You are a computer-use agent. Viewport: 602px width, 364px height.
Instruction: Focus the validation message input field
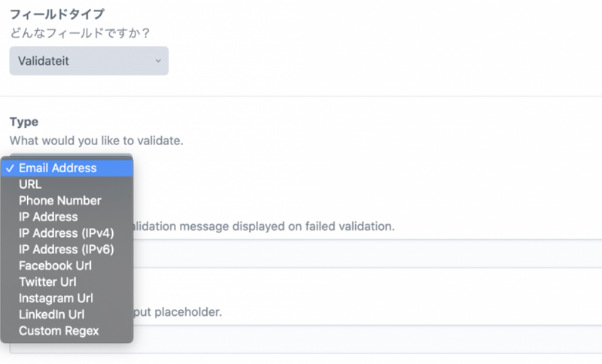pyautogui.click(x=361, y=254)
